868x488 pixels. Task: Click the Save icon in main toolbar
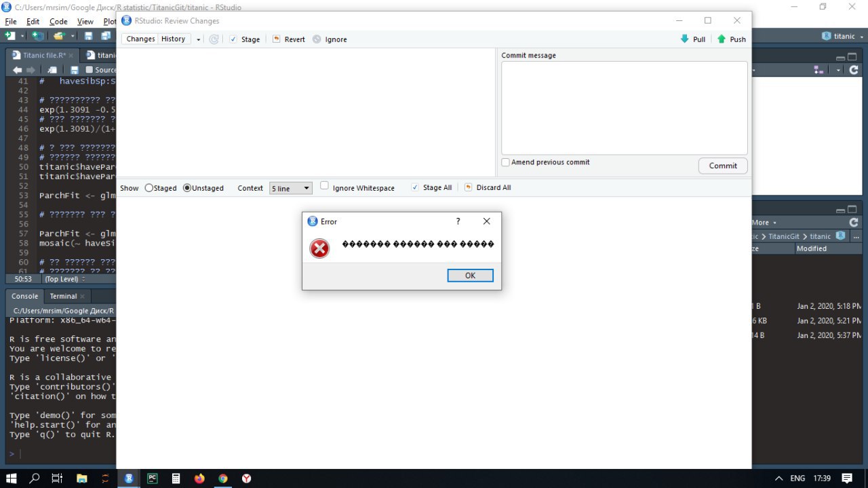pyautogui.click(x=88, y=35)
